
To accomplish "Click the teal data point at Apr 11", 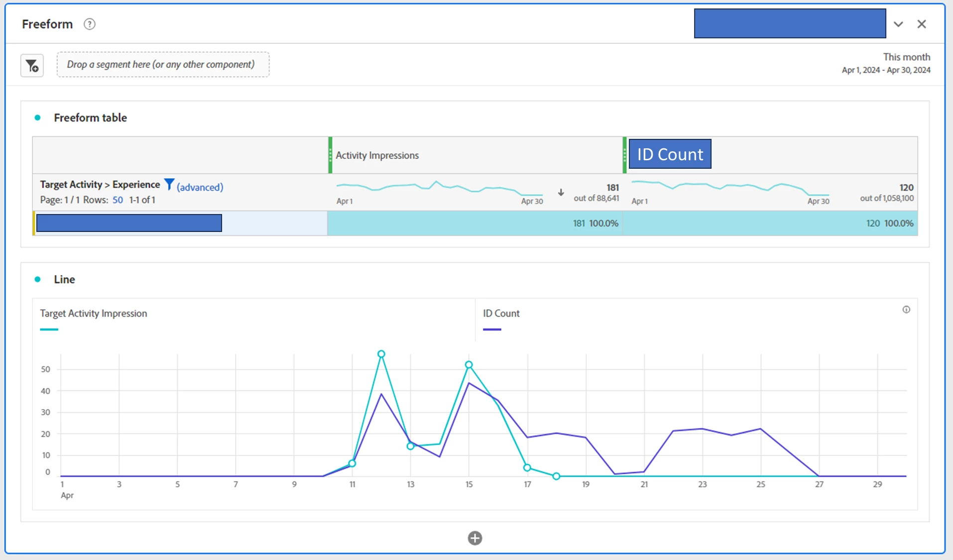I will coord(352,463).
